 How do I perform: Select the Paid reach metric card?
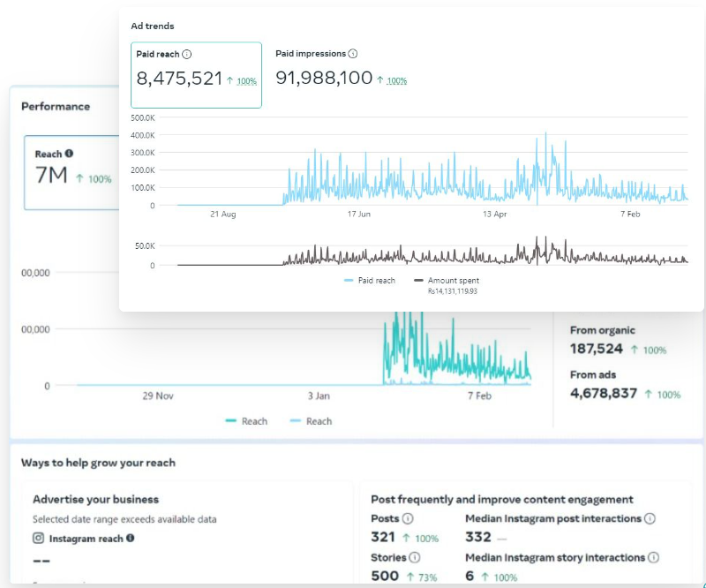pyautogui.click(x=196, y=75)
